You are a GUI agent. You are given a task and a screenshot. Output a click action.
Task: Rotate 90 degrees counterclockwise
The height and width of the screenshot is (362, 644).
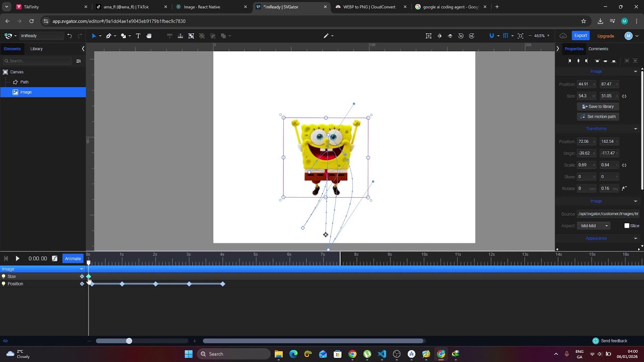[461, 36]
